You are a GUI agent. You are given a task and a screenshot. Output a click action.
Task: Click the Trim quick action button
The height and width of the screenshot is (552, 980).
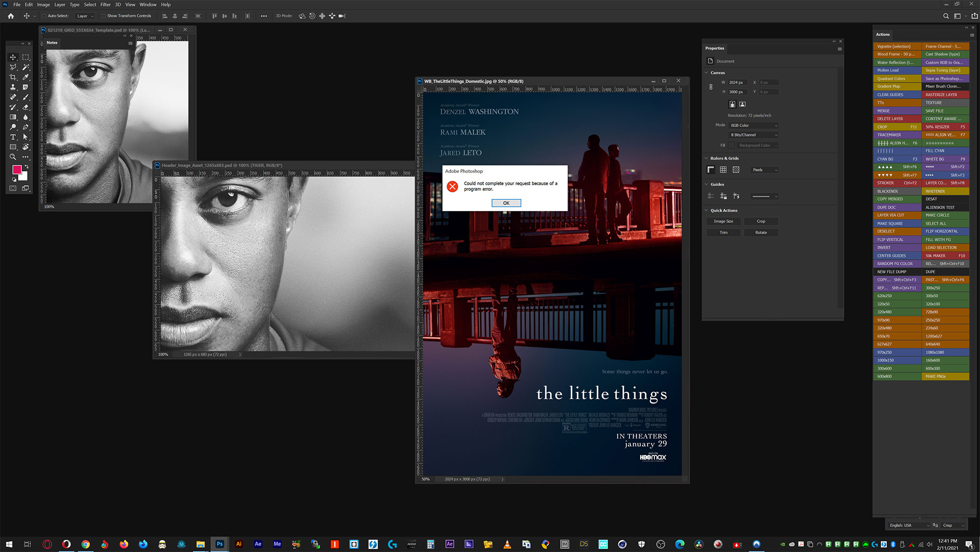pos(723,233)
